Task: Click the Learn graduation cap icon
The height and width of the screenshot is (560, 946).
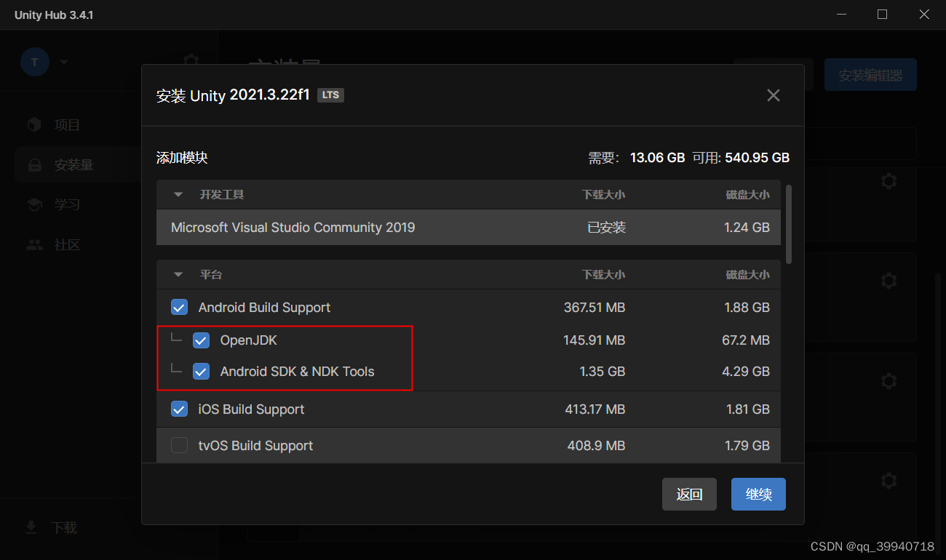Action: click(34, 205)
